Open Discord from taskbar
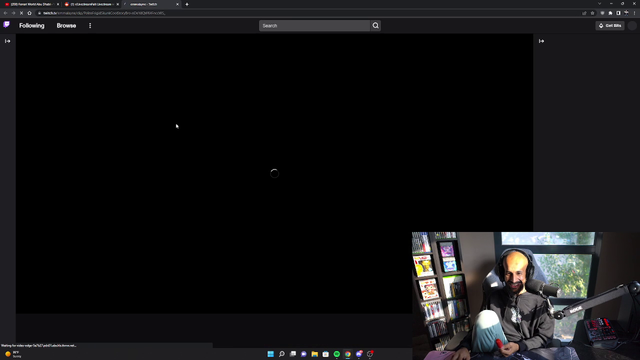This screenshot has width=640, height=360. tap(359, 354)
